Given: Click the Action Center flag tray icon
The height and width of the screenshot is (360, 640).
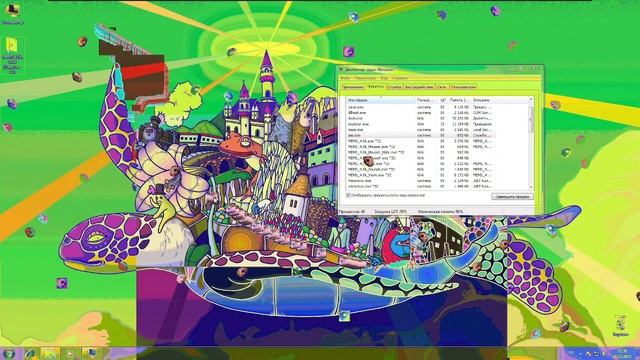Looking at the screenshot, I should [589, 353].
